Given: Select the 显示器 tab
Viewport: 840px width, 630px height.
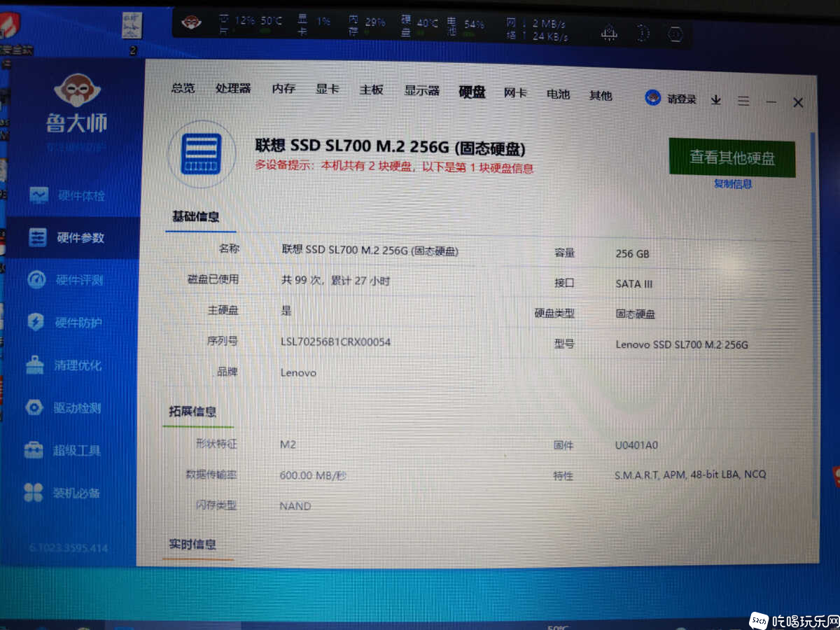Looking at the screenshot, I should 421,91.
